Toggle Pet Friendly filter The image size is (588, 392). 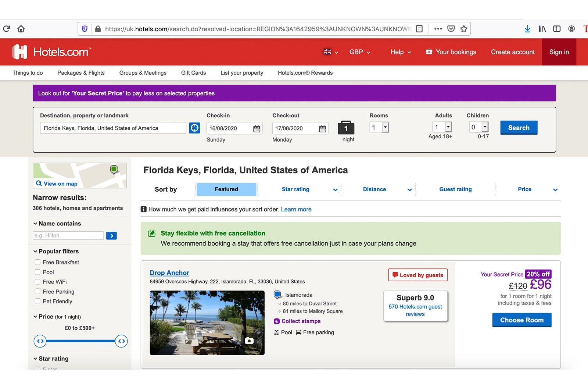coord(37,301)
